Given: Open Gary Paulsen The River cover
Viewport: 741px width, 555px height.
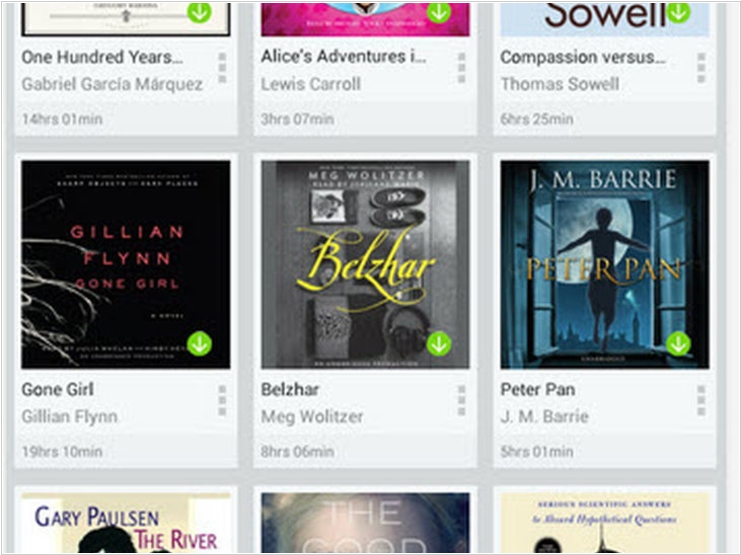Looking at the screenshot, I should (x=126, y=523).
